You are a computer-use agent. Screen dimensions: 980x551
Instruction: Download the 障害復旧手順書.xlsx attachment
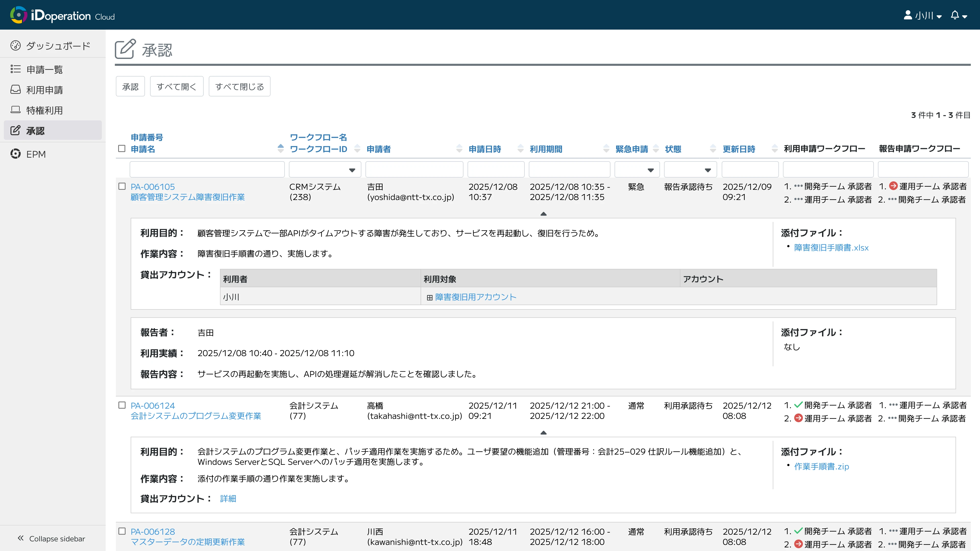(x=831, y=248)
